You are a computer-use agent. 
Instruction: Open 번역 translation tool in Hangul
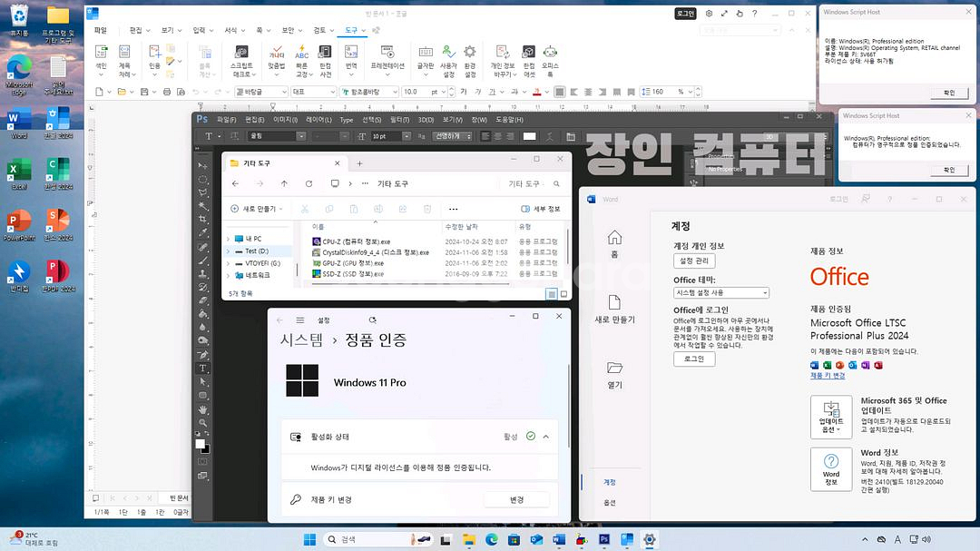click(350, 59)
